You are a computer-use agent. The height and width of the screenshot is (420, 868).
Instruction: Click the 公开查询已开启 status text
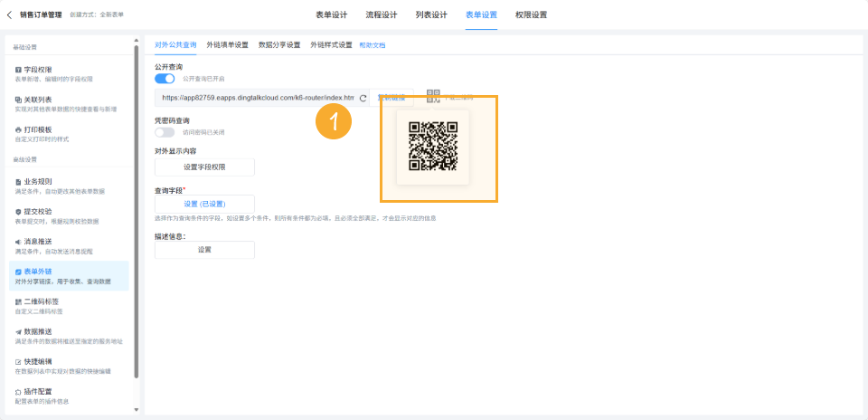point(203,80)
